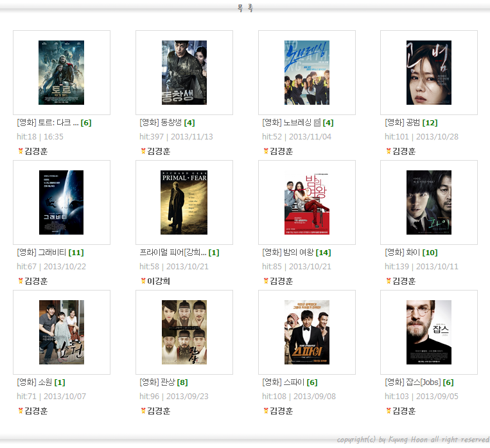Open the 스파이 movie poster thumbnail

307,332
